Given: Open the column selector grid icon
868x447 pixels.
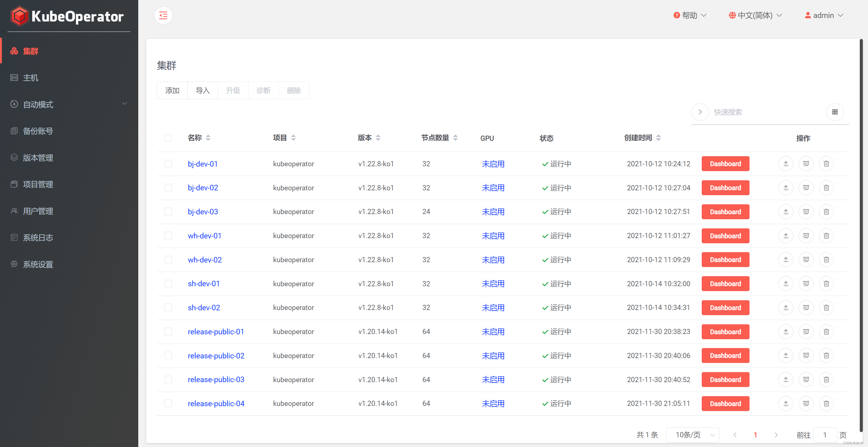Looking at the screenshot, I should coord(834,112).
